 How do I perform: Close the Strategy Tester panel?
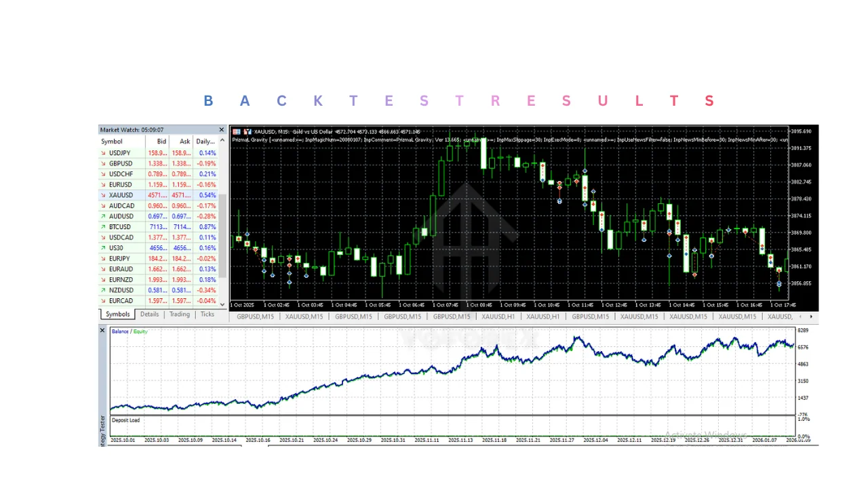click(102, 331)
